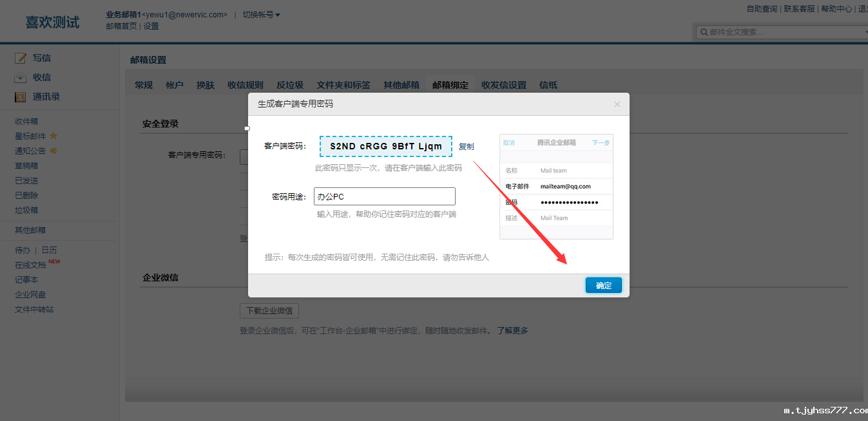Switch to the 邮箱绑定 tab

450,85
